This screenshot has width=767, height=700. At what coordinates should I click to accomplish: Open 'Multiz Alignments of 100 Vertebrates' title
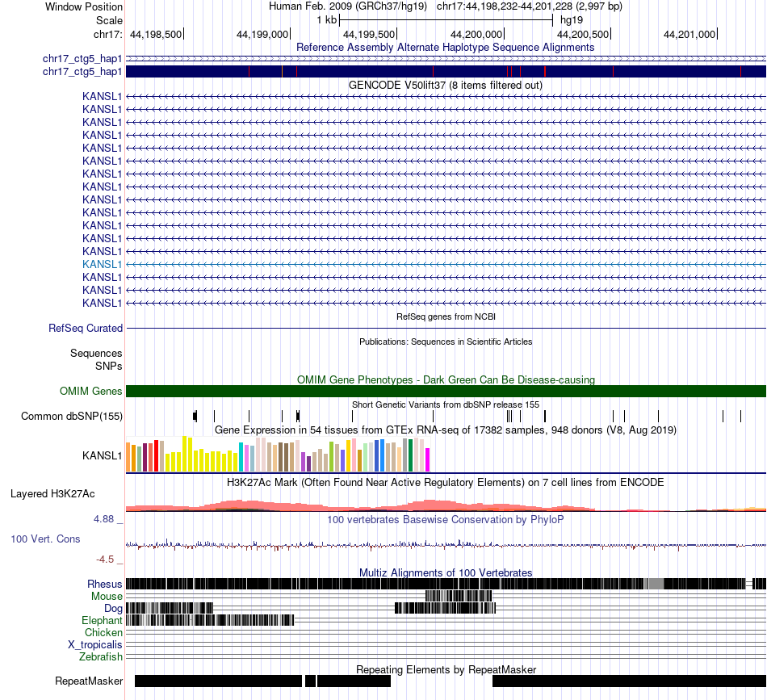click(446, 572)
